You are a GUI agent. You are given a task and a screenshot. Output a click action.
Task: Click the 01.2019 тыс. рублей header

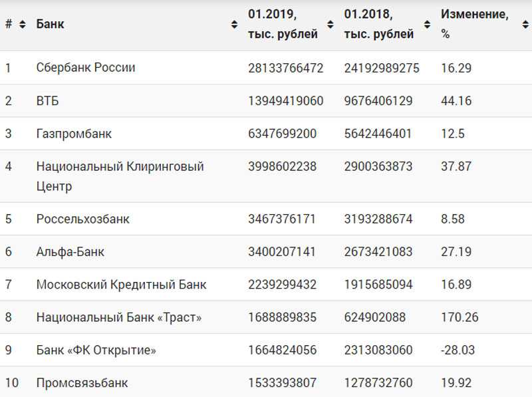pos(283,24)
